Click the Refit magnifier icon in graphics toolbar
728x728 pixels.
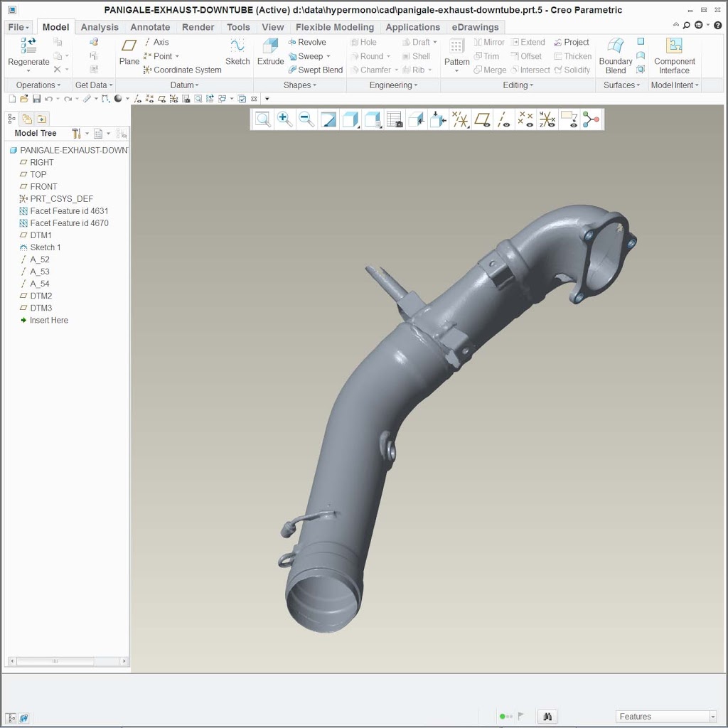tap(263, 119)
